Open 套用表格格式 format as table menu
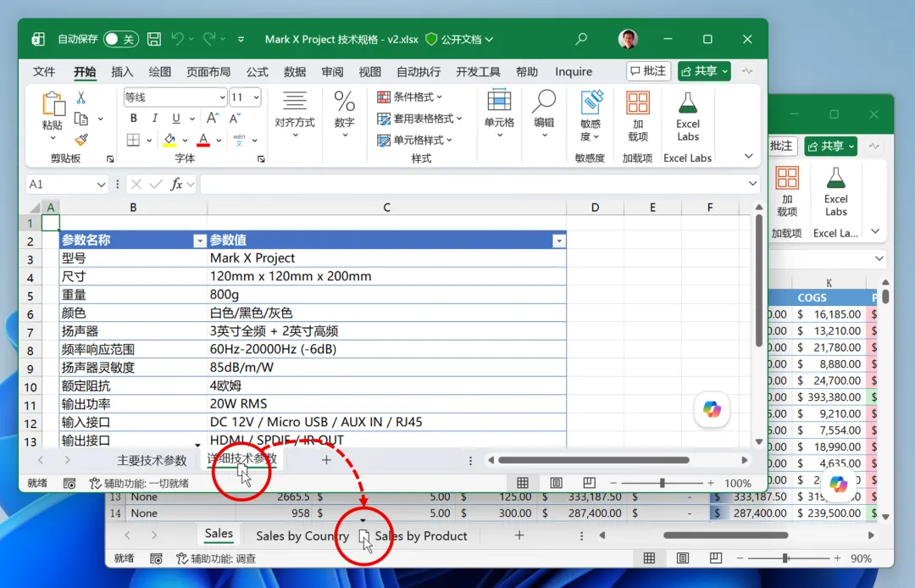This screenshot has height=588, width=915. [419, 119]
